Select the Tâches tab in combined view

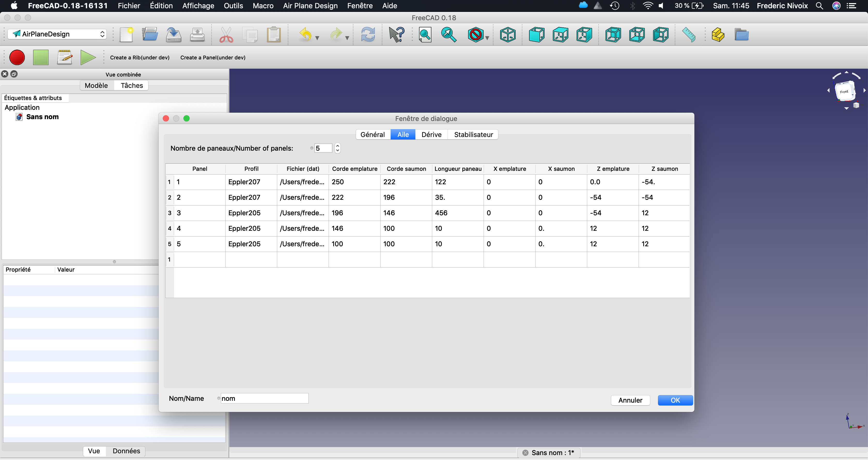click(x=132, y=85)
